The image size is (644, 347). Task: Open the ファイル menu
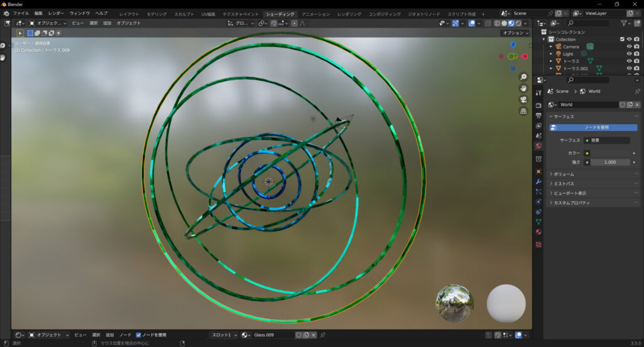[21, 14]
